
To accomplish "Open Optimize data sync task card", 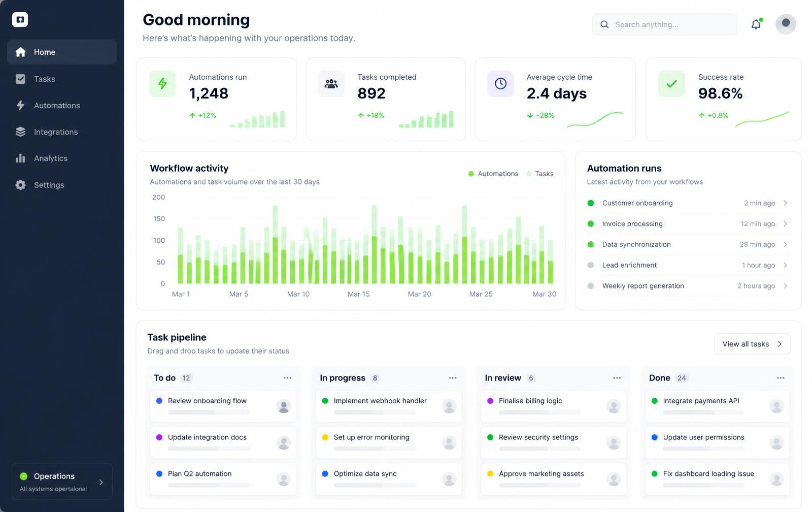I will pyautogui.click(x=389, y=479).
